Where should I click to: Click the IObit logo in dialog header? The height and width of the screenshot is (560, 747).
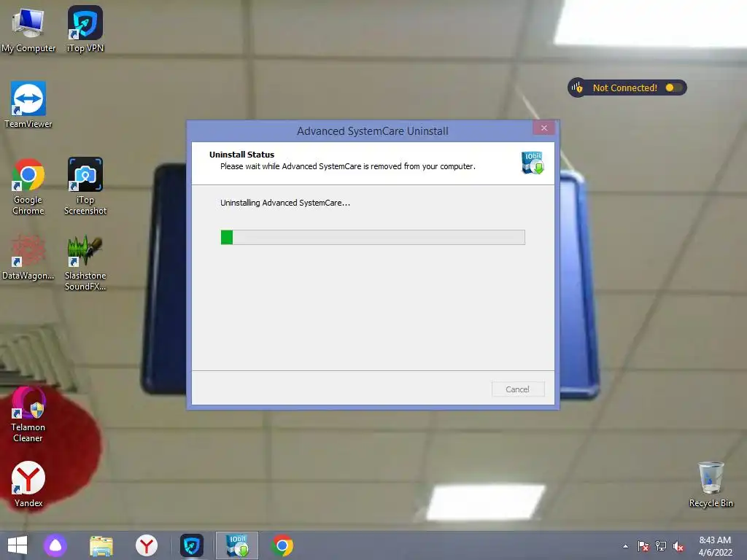(533, 163)
